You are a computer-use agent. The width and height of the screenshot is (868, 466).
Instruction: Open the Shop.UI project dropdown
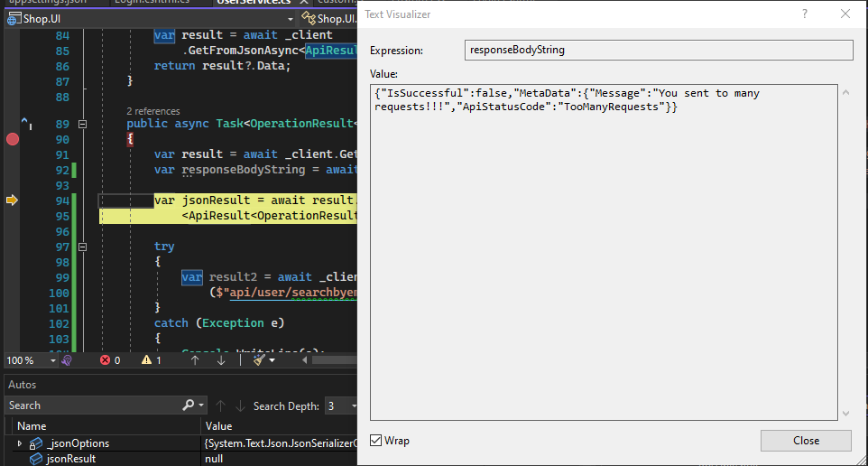(290, 19)
